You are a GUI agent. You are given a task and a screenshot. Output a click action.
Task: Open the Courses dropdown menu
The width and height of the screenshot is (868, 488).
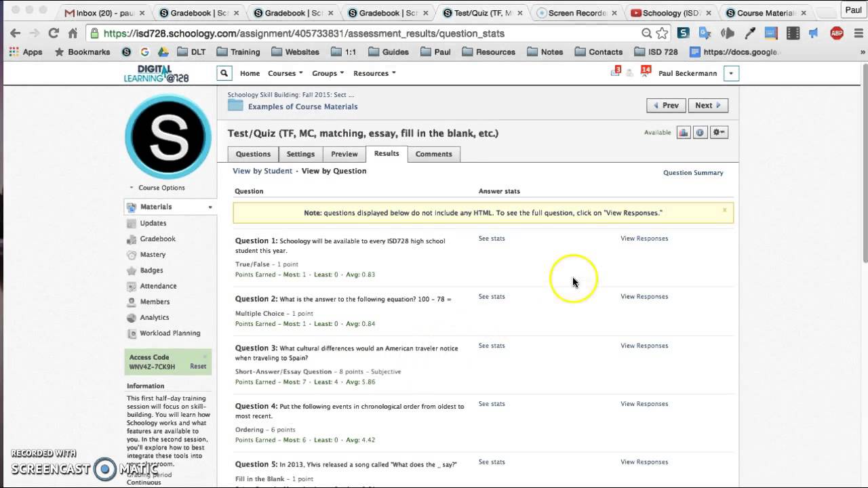click(x=285, y=73)
